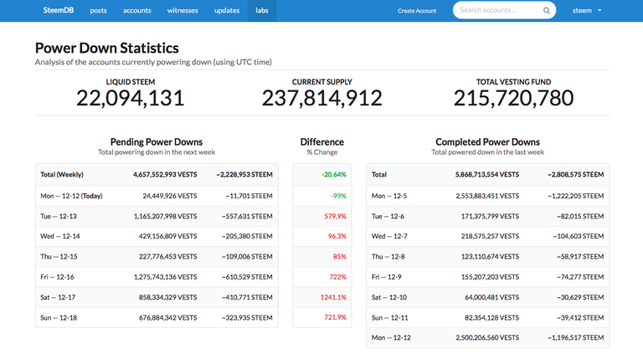The width and height of the screenshot is (643, 364).
Task: Click the Completed Power Downs heading
Action: click(487, 141)
